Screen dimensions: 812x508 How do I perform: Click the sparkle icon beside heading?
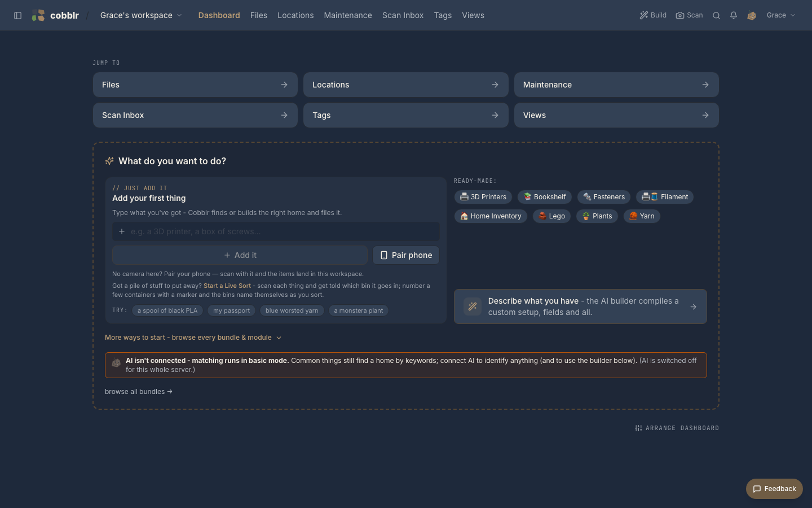109,161
